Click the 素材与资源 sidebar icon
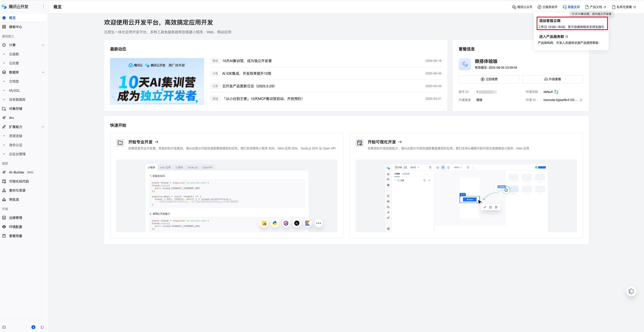644x332 pixels. (4, 190)
